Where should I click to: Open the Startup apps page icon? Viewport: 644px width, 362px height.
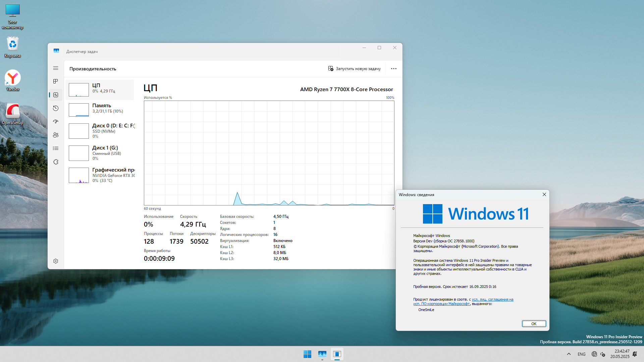point(56,122)
